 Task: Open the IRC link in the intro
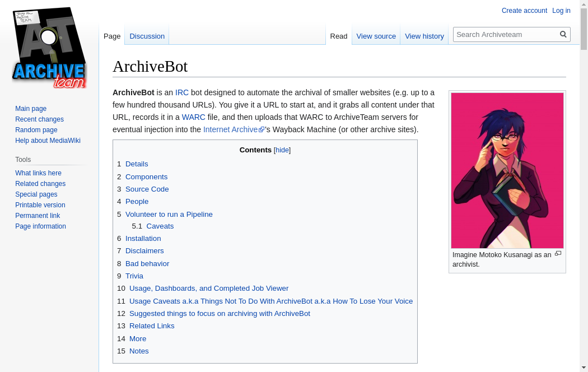click(182, 92)
